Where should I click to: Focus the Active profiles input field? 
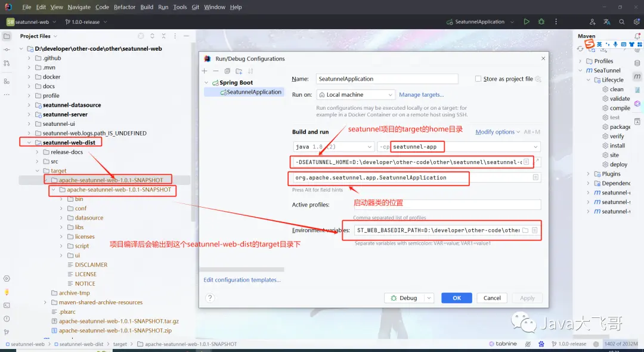point(447,205)
